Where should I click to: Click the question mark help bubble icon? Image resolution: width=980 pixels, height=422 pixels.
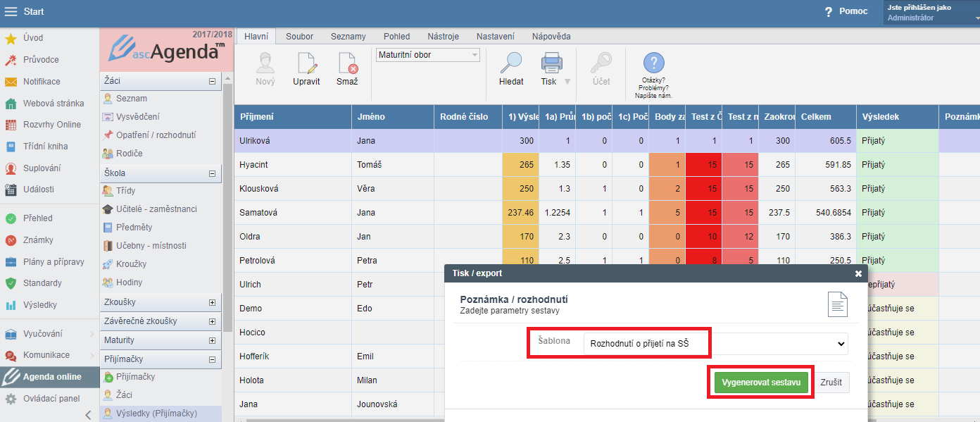pos(653,63)
